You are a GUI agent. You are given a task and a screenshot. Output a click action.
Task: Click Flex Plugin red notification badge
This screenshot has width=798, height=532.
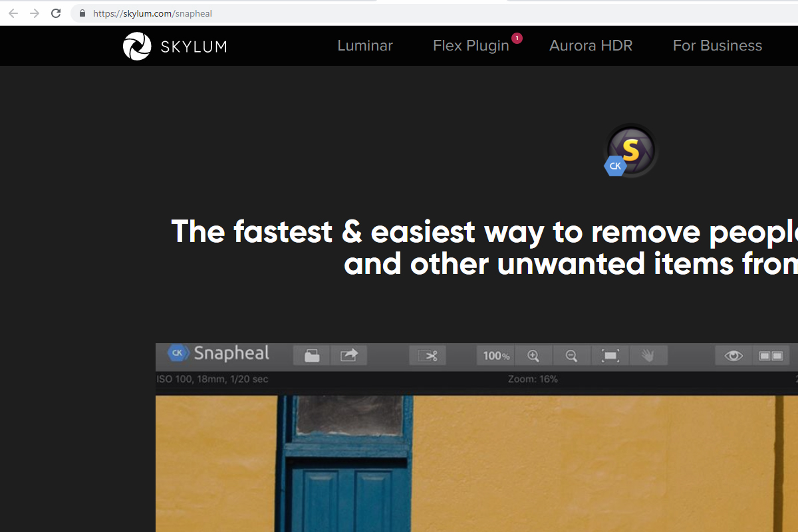click(517, 38)
